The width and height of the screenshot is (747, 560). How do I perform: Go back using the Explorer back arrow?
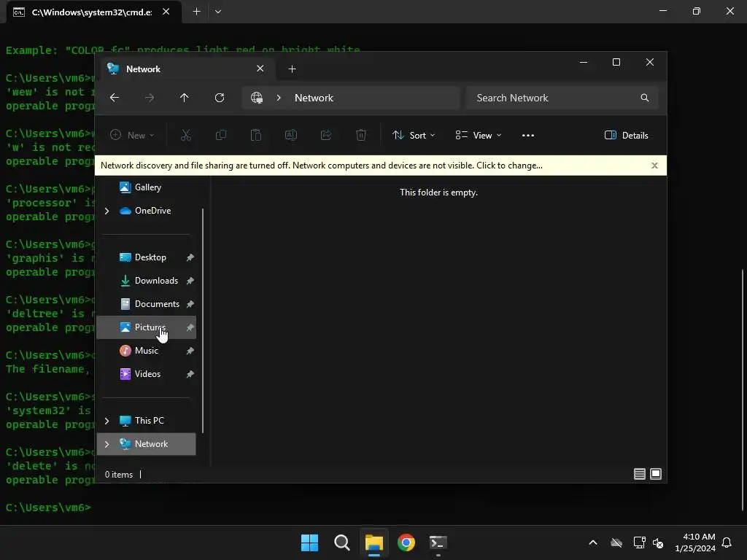point(115,98)
